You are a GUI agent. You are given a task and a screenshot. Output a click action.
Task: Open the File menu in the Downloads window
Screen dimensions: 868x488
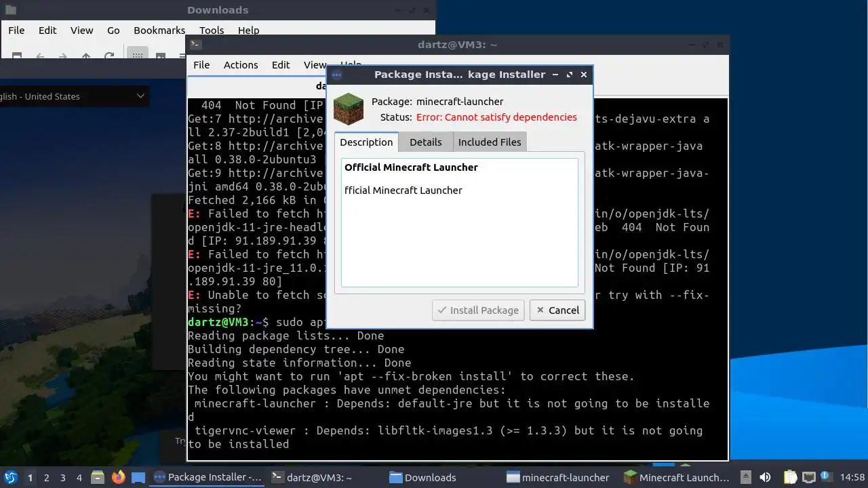[x=16, y=30]
